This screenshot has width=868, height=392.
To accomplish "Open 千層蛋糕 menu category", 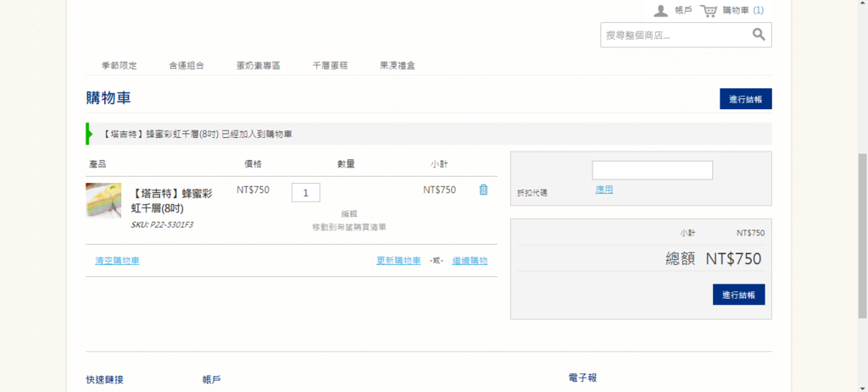I will click(331, 66).
